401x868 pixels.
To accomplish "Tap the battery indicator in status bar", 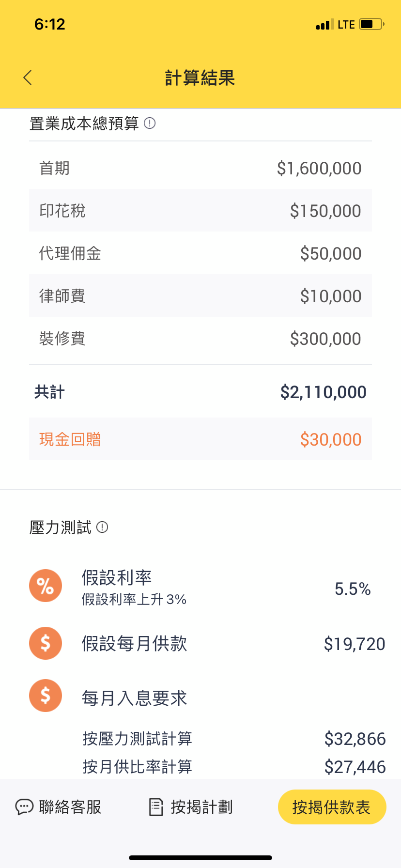I will point(371,24).
